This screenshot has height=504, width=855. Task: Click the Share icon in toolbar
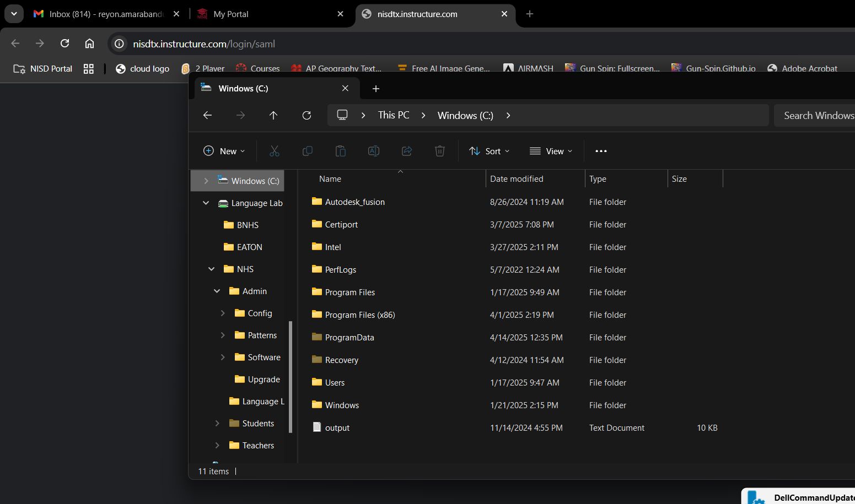tap(407, 151)
